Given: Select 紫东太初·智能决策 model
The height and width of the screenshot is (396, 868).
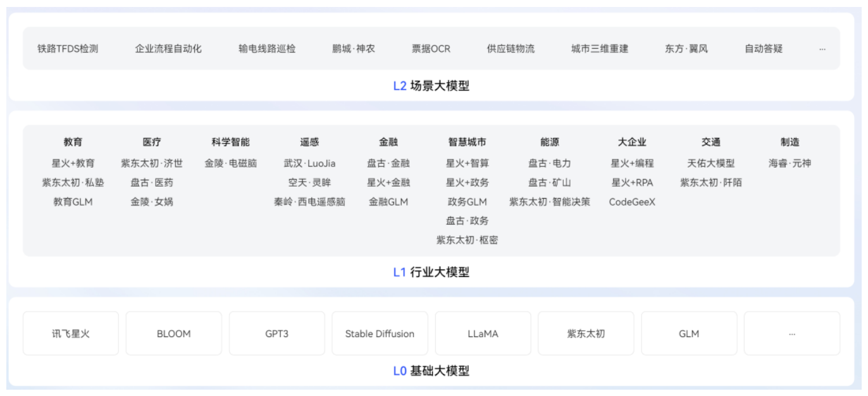Looking at the screenshot, I should pyautogui.click(x=550, y=202).
